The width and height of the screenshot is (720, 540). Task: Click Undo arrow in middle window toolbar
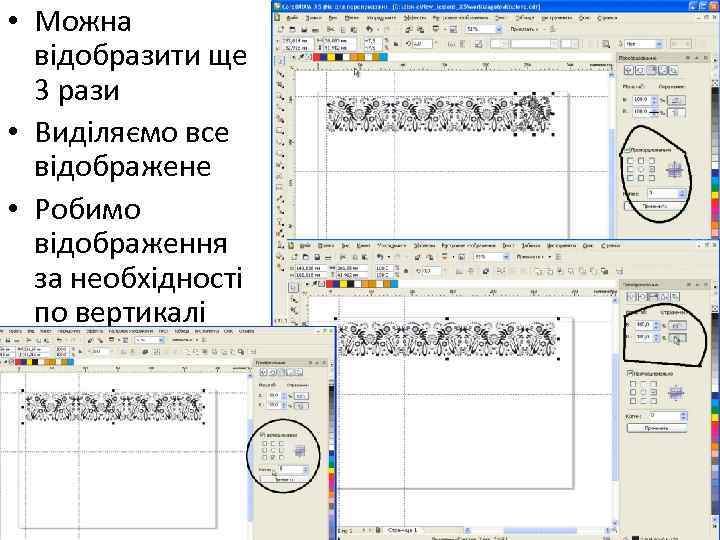[x=380, y=257]
